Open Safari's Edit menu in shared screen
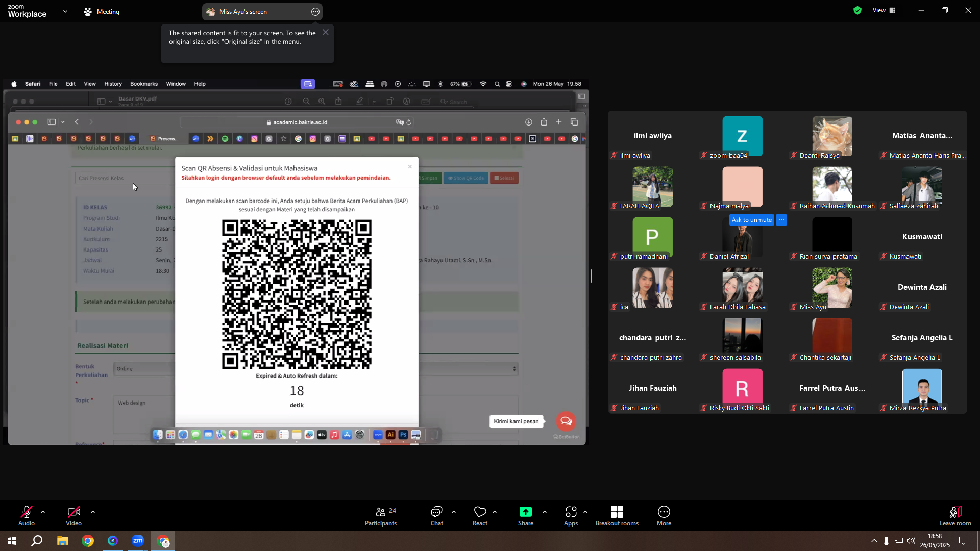980x551 pixels. [70, 84]
